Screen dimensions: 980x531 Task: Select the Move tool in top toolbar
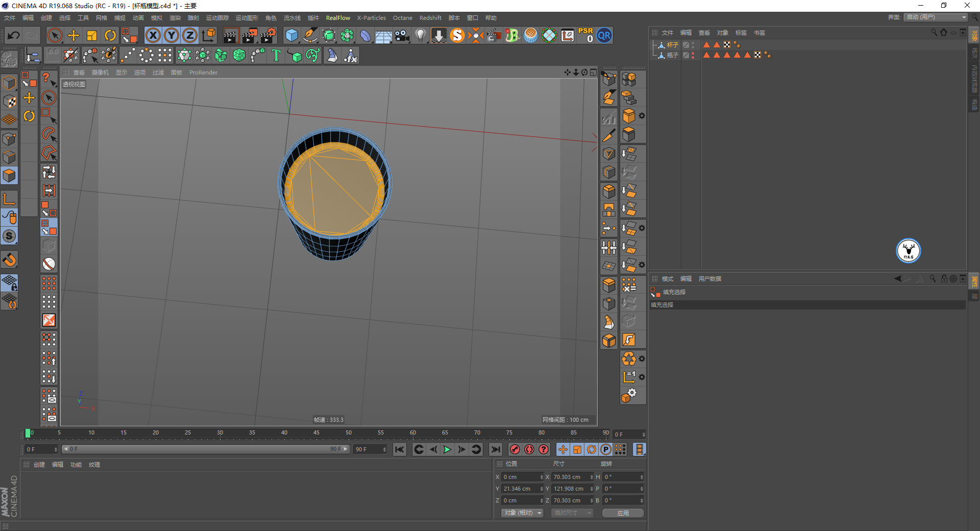[73, 35]
